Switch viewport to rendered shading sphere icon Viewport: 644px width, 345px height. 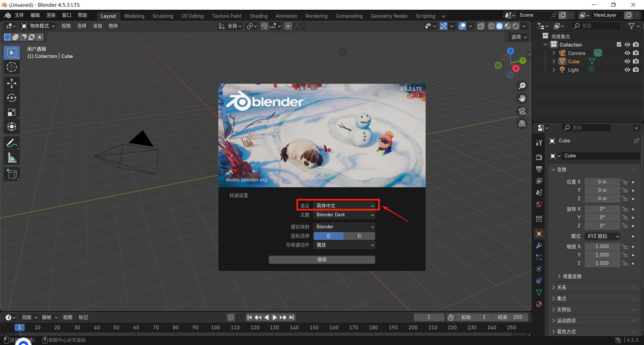click(x=515, y=26)
